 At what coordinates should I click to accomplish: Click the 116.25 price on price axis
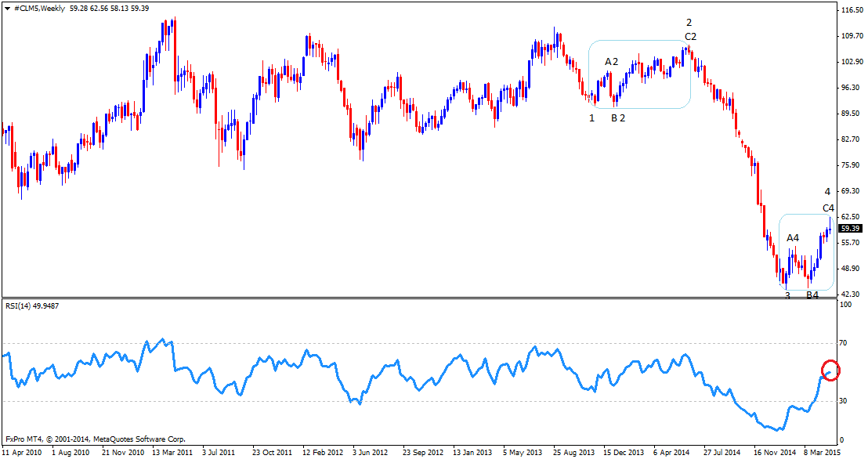pos(851,10)
